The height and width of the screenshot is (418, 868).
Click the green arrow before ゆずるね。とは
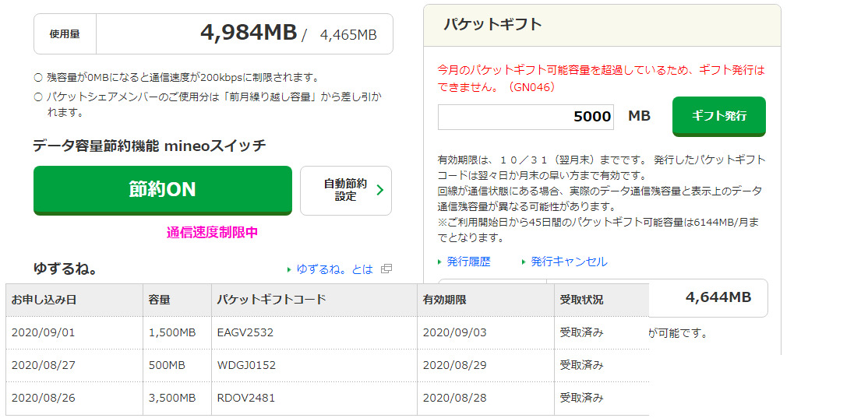pos(290,270)
